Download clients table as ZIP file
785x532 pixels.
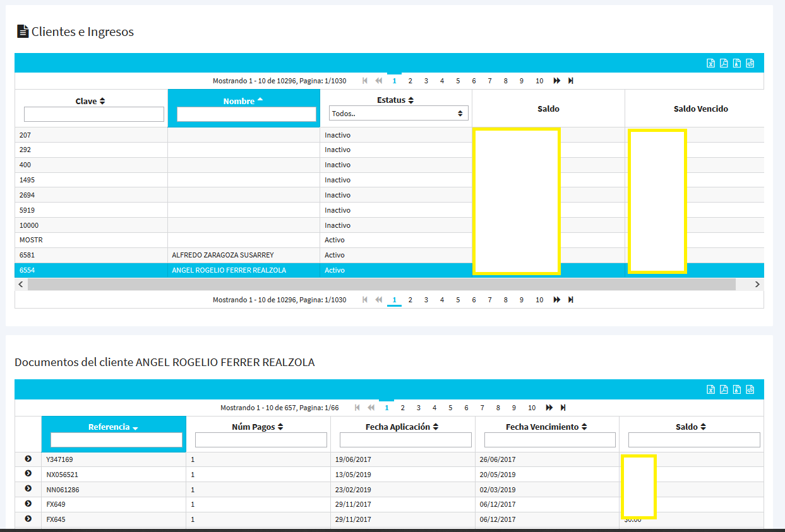click(737, 63)
